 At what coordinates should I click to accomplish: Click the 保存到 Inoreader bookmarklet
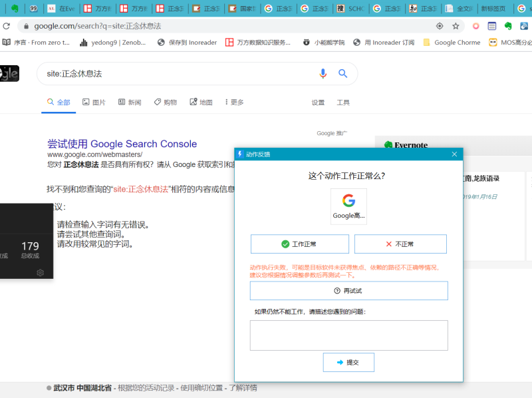click(188, 43)
